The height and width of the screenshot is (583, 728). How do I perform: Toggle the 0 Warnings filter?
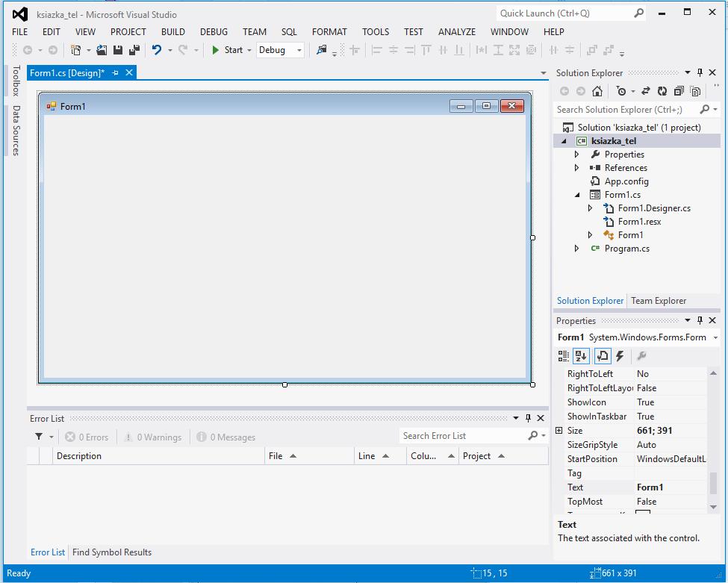[153, 437]
